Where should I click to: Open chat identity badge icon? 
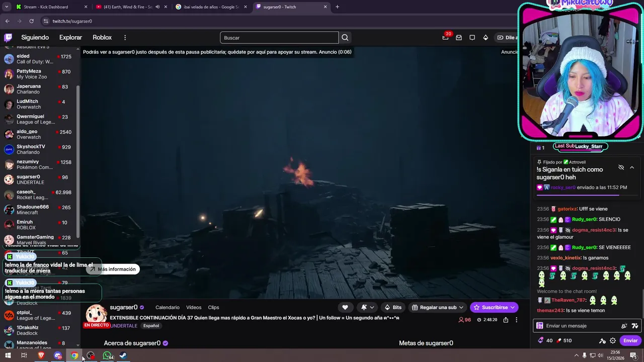tap(540, 326)
